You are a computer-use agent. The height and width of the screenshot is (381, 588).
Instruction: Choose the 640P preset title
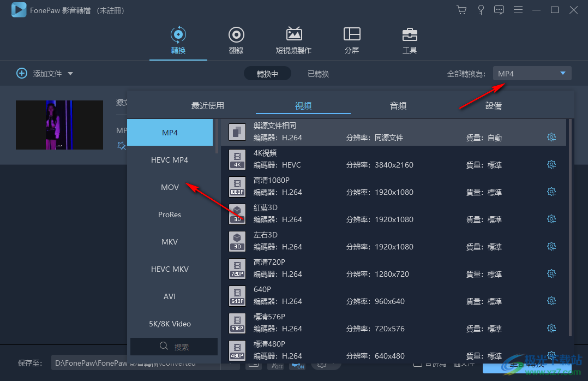[262, 289]
